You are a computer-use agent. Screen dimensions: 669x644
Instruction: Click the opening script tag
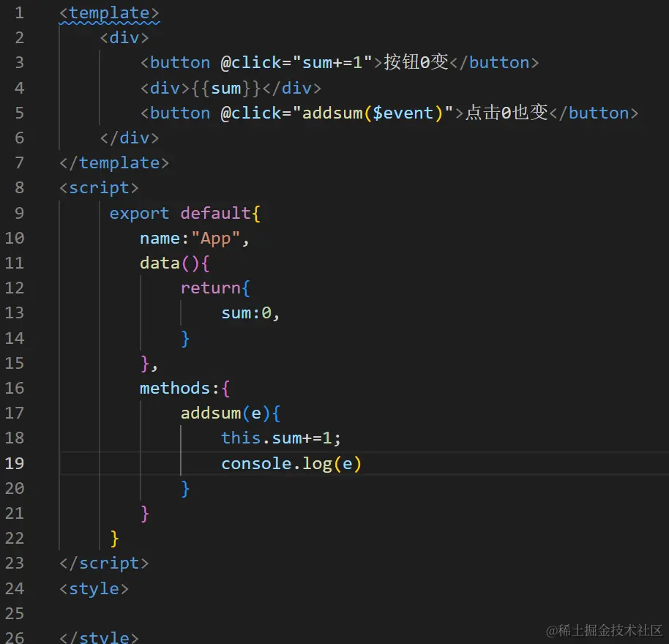click(99, 188)
